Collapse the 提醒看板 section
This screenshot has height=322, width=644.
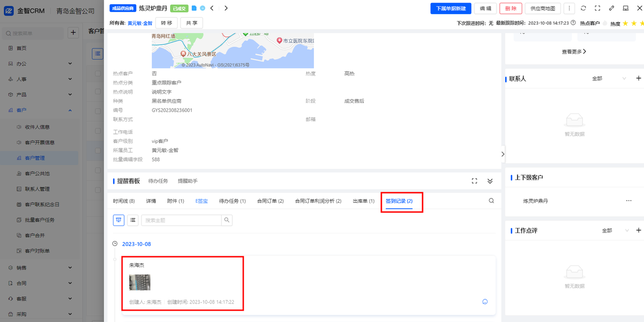490,181
